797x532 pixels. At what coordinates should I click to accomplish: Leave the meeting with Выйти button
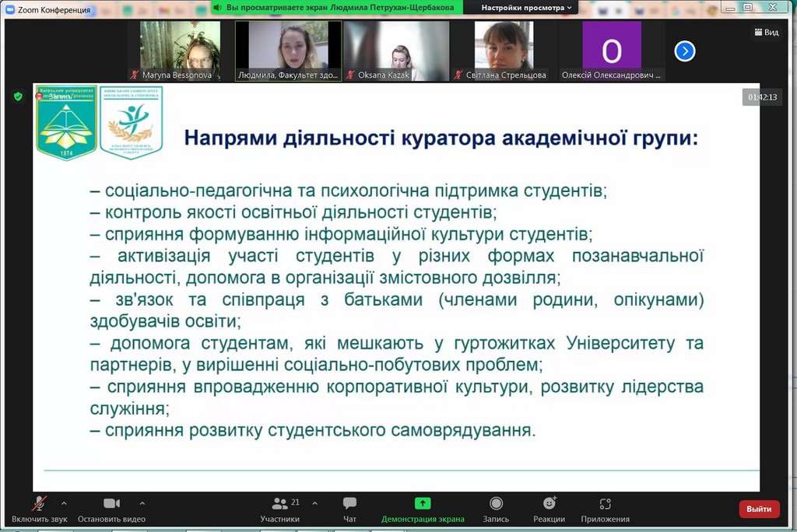(x=759, y=509)
